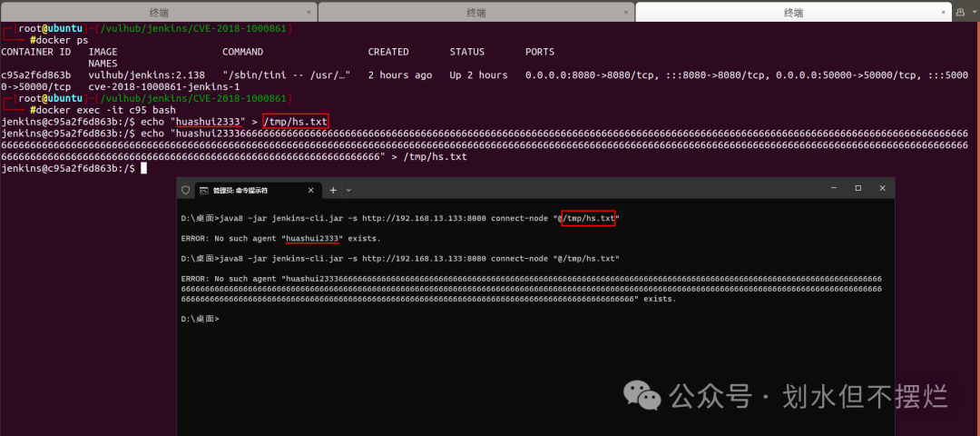The image size is (980, 436).
Task: Close the 管理员: 命令提示符 tab
Action: (311, 190)
